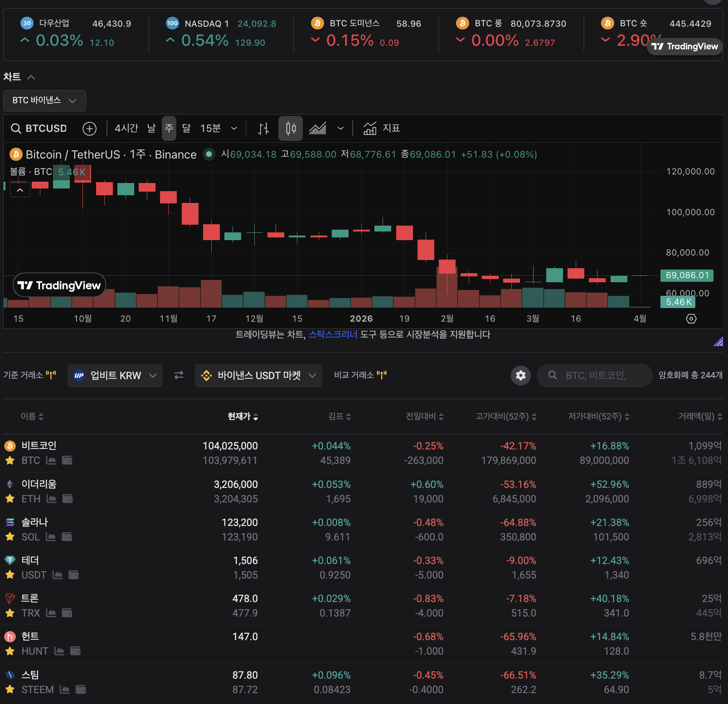Viewport: 728px width, 704px height.
Task: Sort the table by 전일대비
Action: tap(425, 416)
